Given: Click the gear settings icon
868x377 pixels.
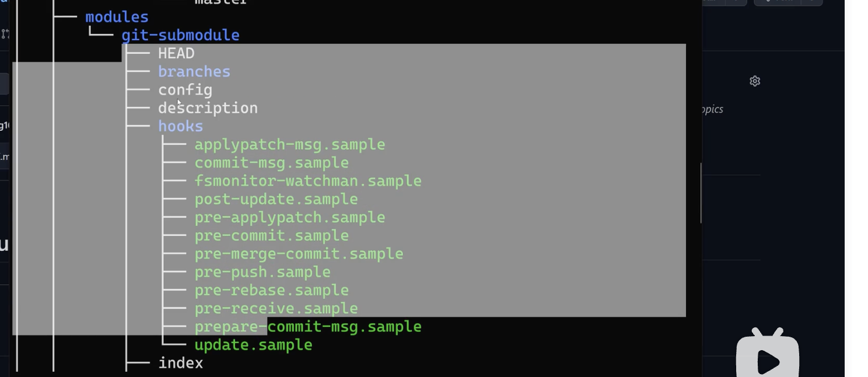Looking at the screenshot, I should tap(755, 81).
